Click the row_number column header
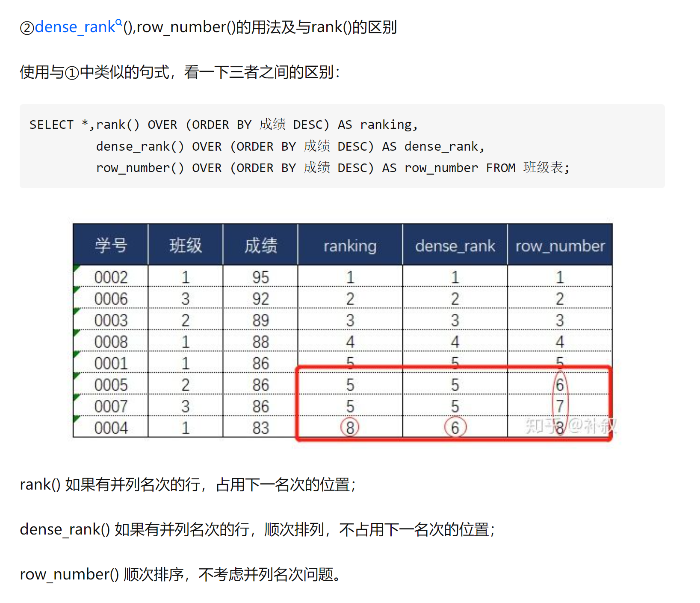Image resolution: width=700 pixels, height=603 pixels. [560, 246]
